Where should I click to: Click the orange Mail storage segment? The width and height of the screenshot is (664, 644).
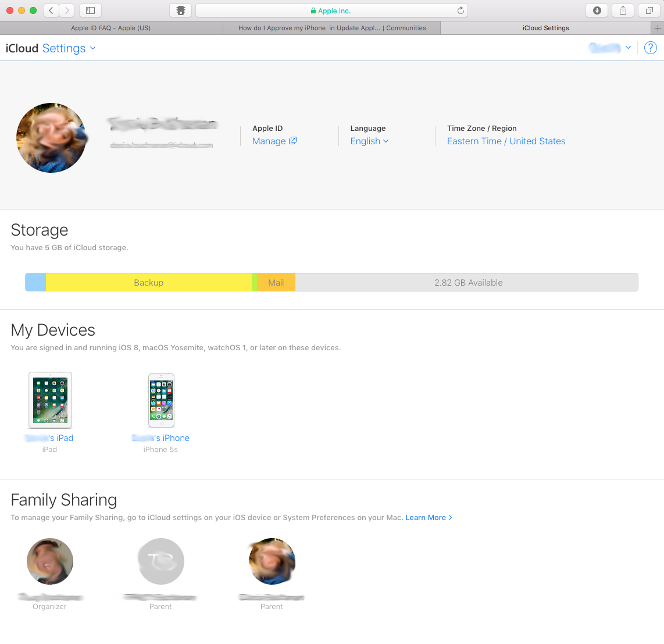click(x=276, y=282)
